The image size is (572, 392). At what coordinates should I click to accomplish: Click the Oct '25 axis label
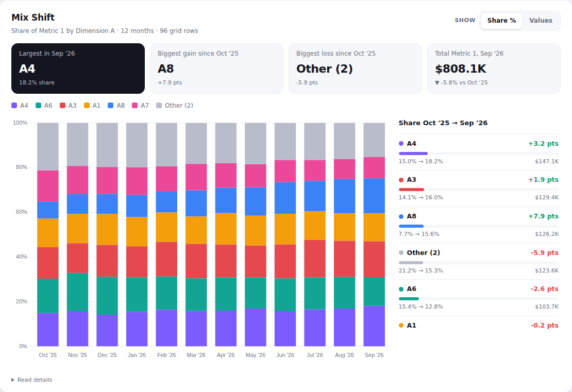48,355
